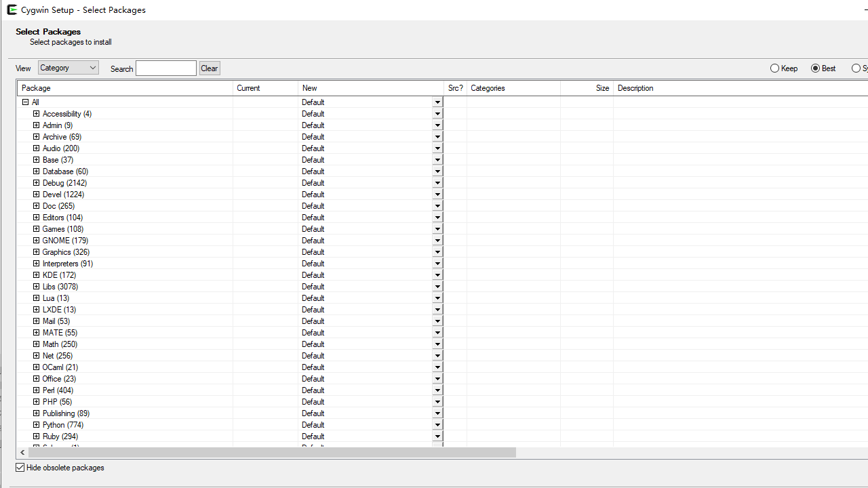Click into the Search text field
The height and width of the screenshot is (488, 868).
pos(166,68)
